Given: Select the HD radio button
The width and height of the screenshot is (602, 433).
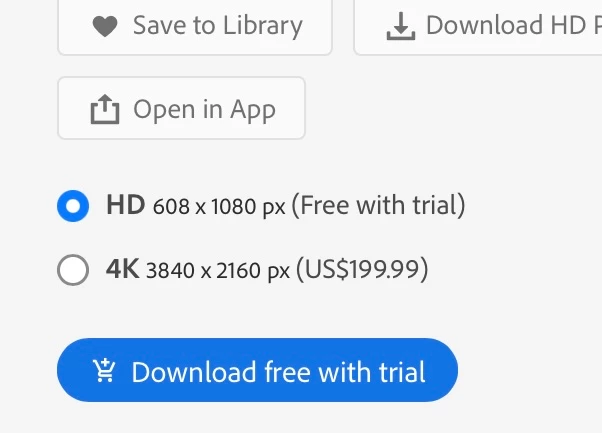Looking at the screenshot, I should (x=73, y=206).
